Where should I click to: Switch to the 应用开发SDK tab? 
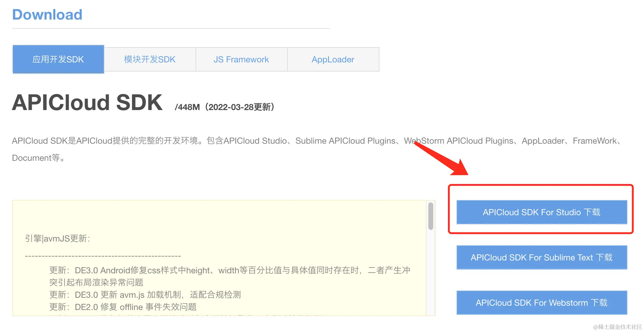click(x=58, y=59)
